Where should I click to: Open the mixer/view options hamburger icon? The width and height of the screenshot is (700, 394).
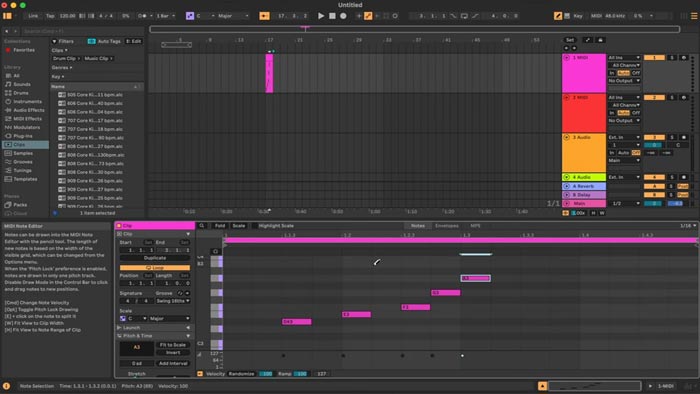[x=694, y=16]
